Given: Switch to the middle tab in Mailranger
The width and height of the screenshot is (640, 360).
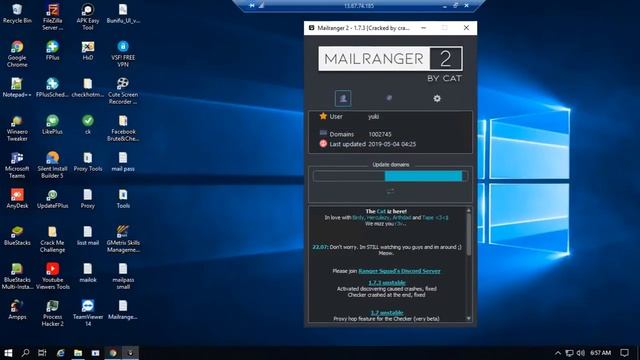Looking at the screenshot, I should 389,98.
